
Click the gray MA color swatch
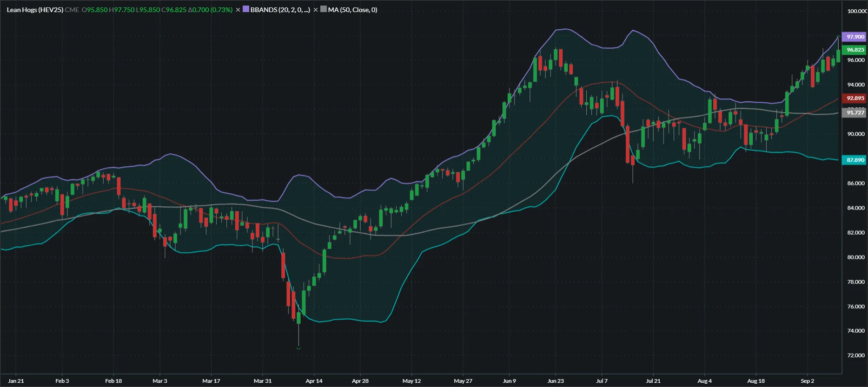(324, 9)
